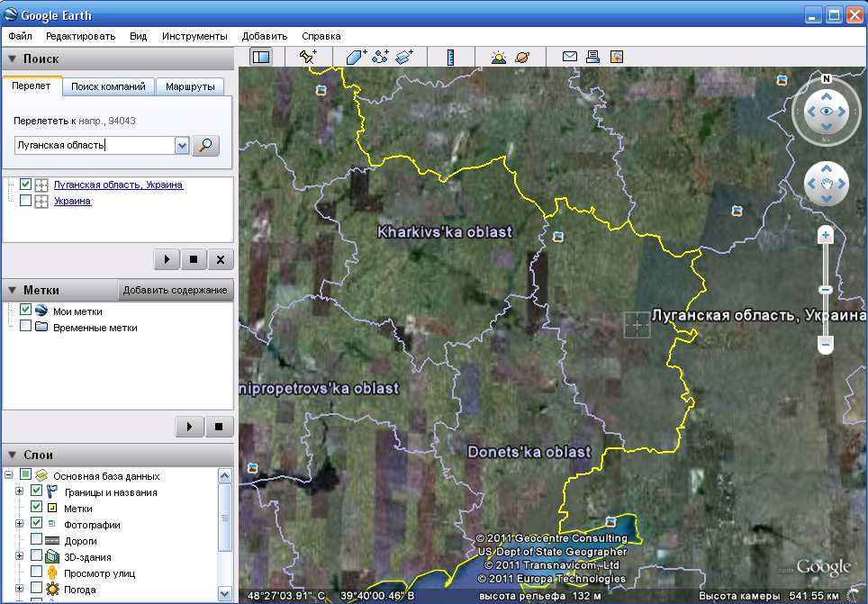Uncheck the Метки layer checkbox

point(37,507)
